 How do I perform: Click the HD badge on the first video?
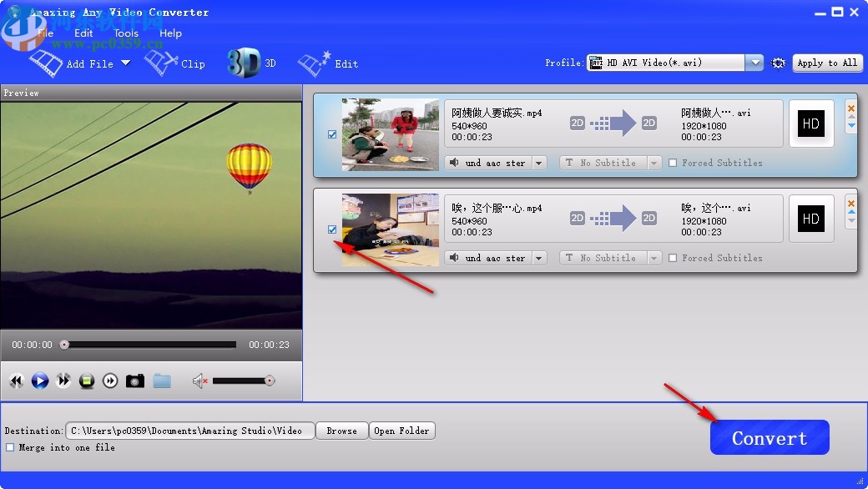coord(810,124)
